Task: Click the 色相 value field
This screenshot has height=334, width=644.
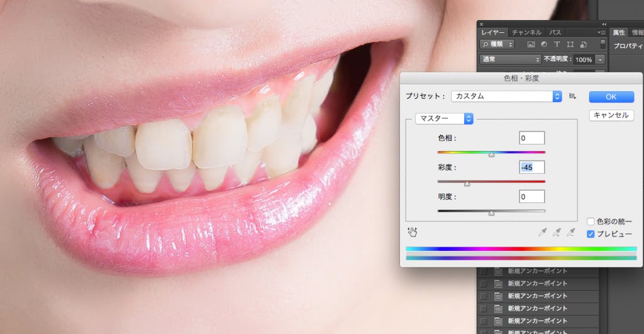Action: [532, 138]
